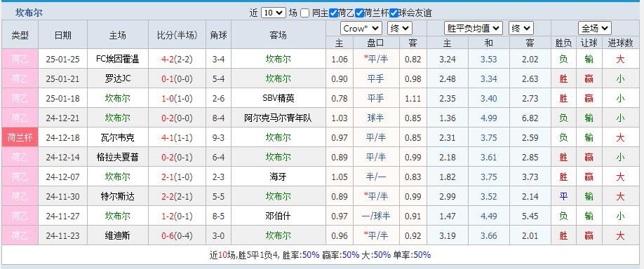Click the 角球 column header
644x269 pixels.
pos(218,35)
